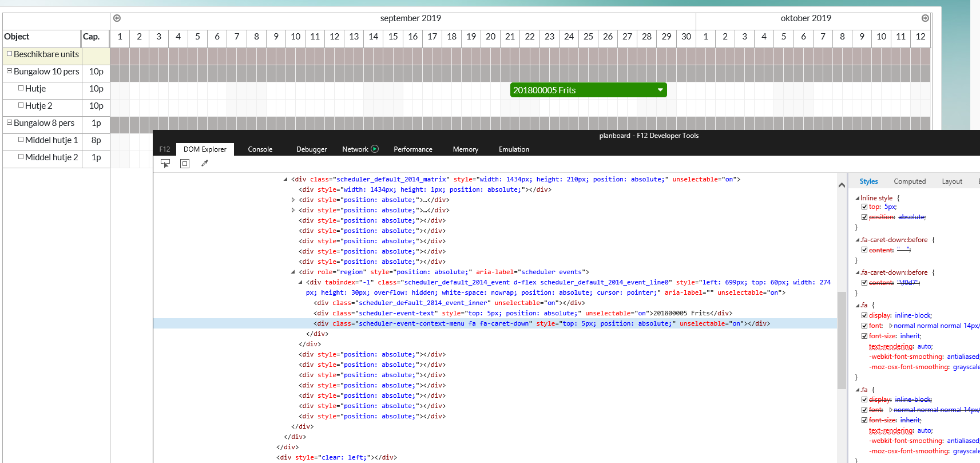Collapse the role=region div node
Screen dimensions: 980x463
[293, 272]
